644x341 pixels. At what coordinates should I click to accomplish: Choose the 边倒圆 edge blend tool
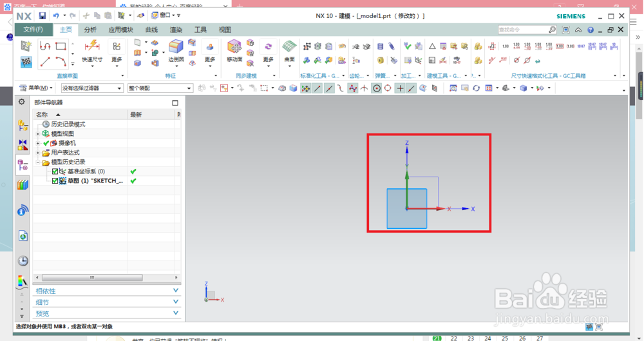[x=176, y=52]
